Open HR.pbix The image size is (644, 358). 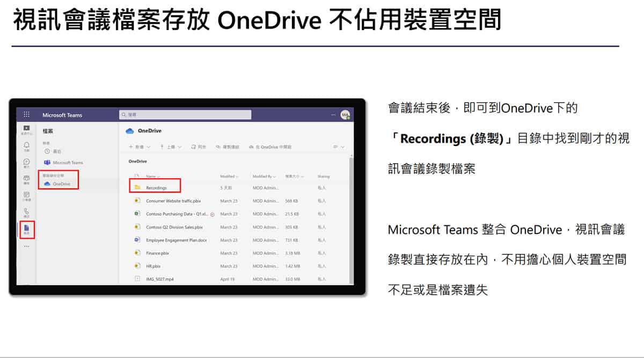click(x=153, y=266)
